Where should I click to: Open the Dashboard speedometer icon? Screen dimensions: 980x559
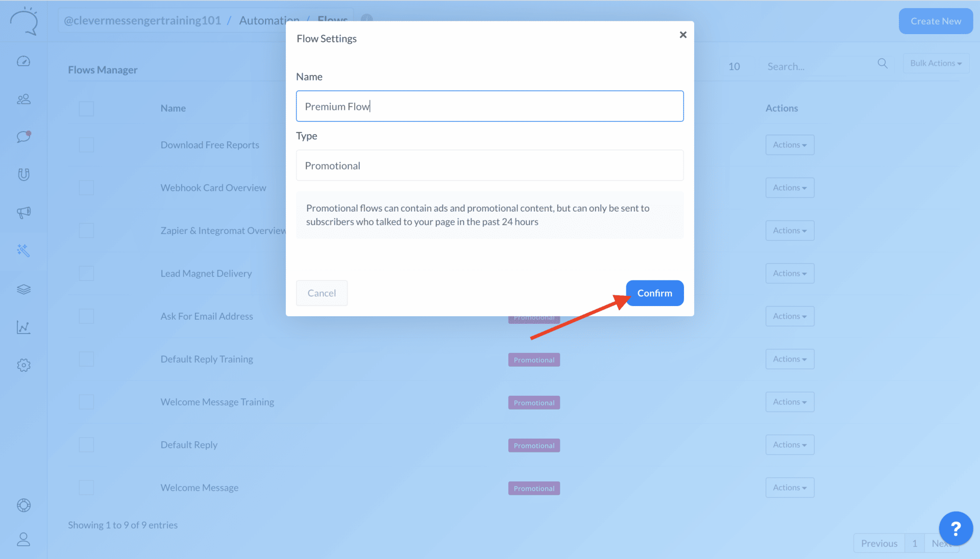23,61
